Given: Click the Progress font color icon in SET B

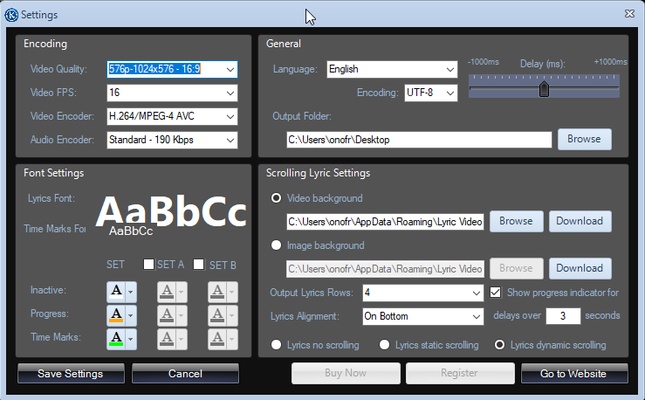Looking at the screenshot, I should [x=218, y=315].
